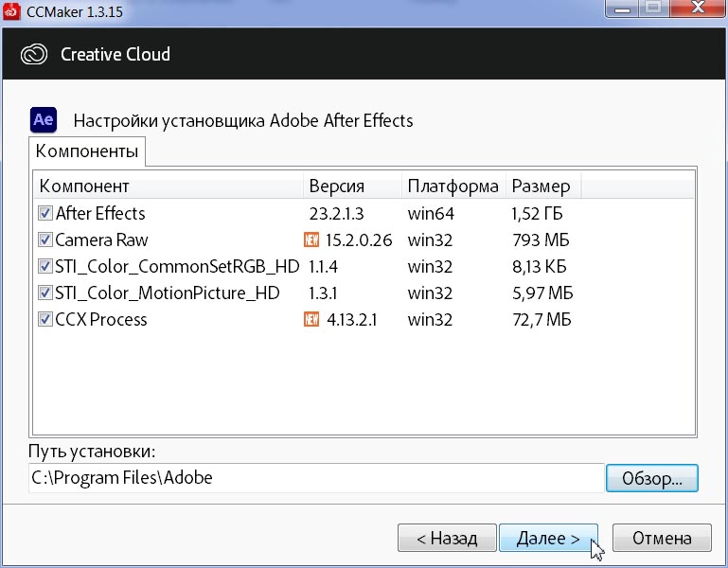Click the After Effects Ae icon
This screenshot has width=728, height=568.
point(44,120)
